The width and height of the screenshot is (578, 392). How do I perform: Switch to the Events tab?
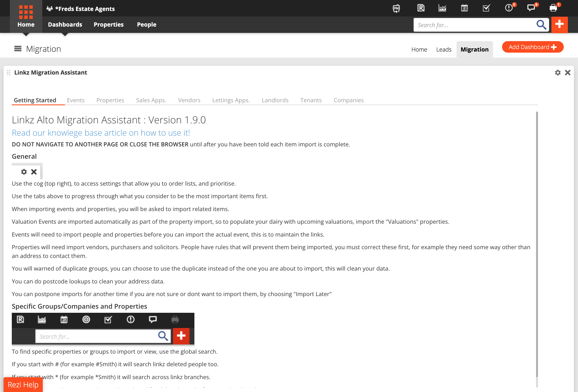point(76,100)
